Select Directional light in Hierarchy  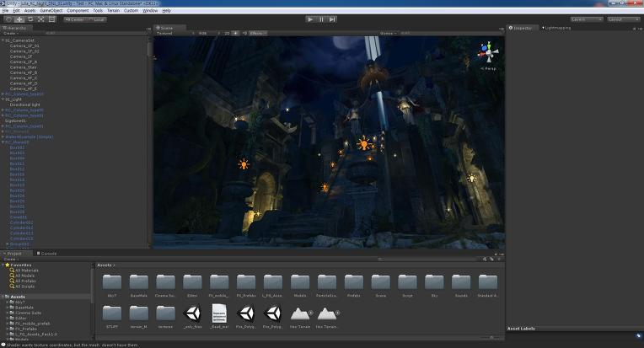coord(24,104)
